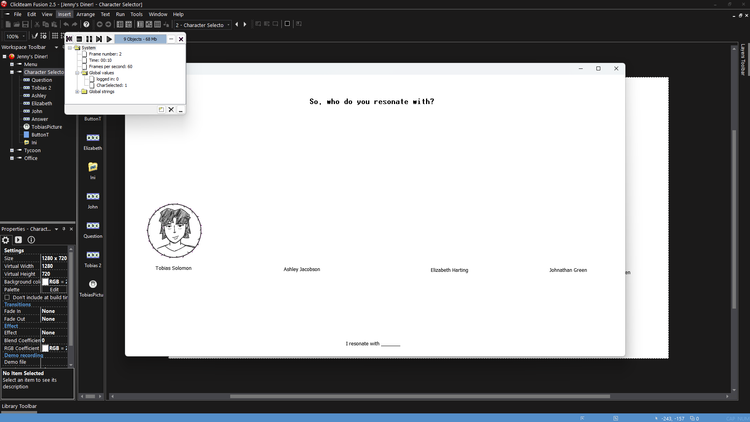This screenshot has height=422, width=750.
Task: Go to next frame arrow
Action: pyautogui.click(x=245, y=24)
